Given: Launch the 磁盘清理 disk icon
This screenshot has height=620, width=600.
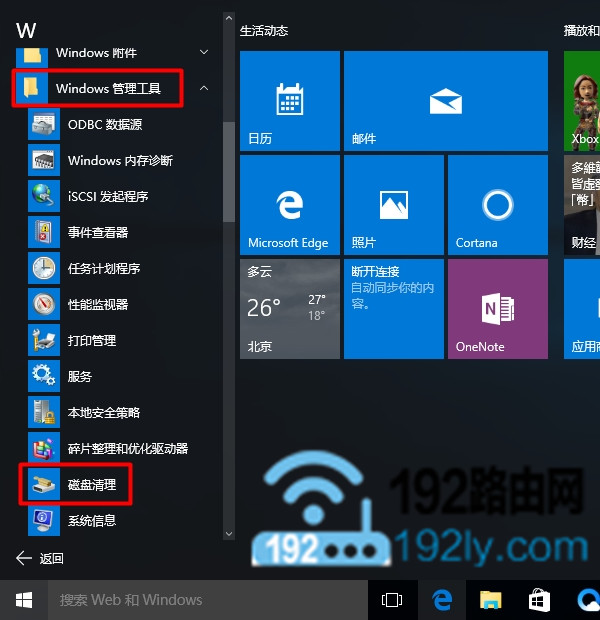Looking at the screenshot, I should pos(44,484).
